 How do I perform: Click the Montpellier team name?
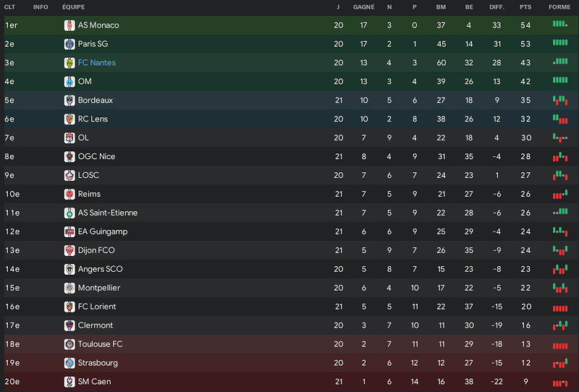coord(99,288)
